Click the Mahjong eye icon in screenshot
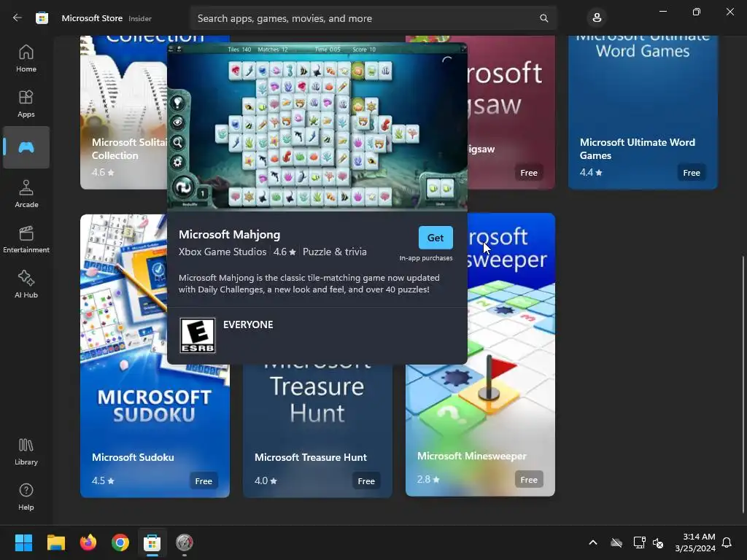747x560 pixels. pos(178,122)
